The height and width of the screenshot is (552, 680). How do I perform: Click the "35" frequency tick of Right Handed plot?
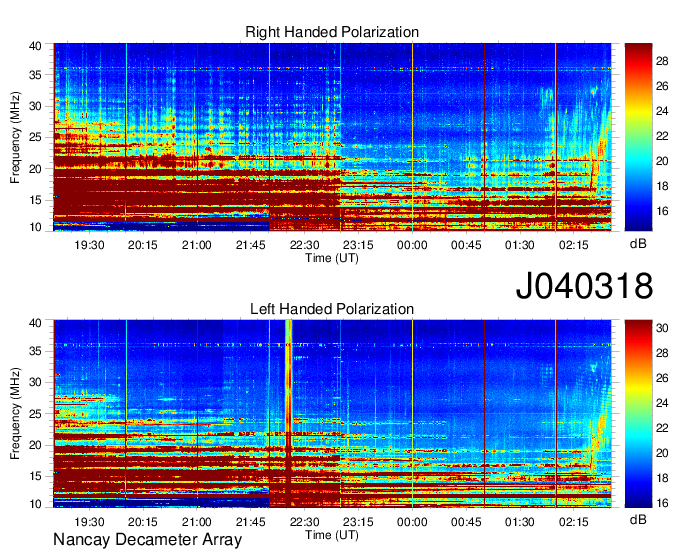[x=35, y=75]
